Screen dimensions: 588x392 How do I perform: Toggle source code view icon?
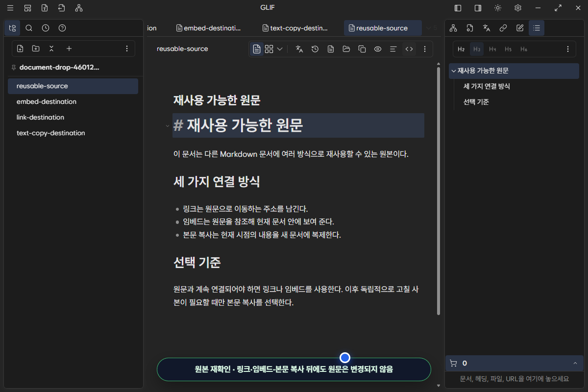(x=409, y=49)
